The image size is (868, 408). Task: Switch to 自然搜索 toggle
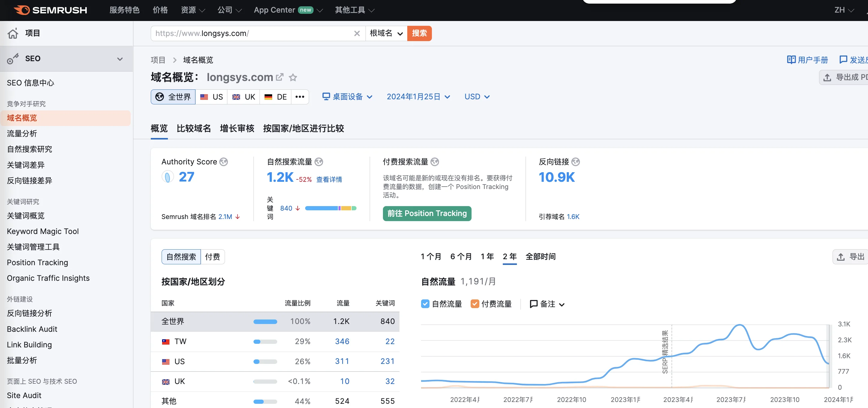click(181, 257)
